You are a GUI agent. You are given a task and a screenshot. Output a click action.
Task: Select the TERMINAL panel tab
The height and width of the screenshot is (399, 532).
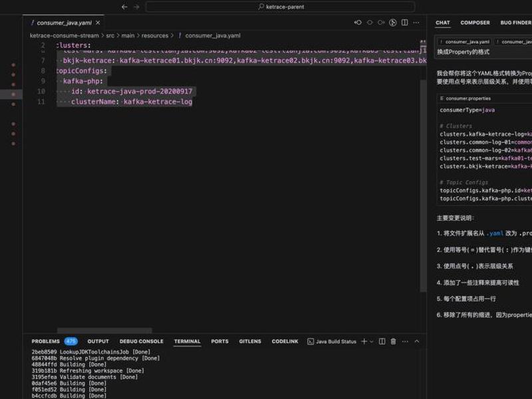[x=188, y=341]
